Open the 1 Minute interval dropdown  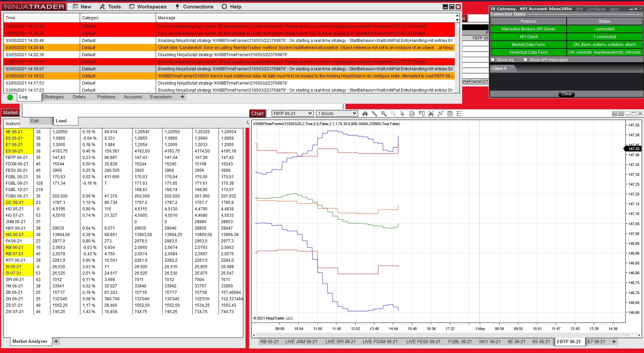pos(337,114)
